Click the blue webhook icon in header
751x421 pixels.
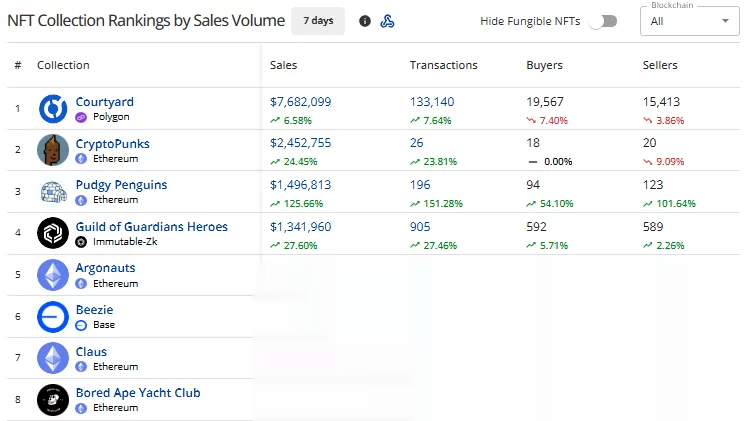387,21
